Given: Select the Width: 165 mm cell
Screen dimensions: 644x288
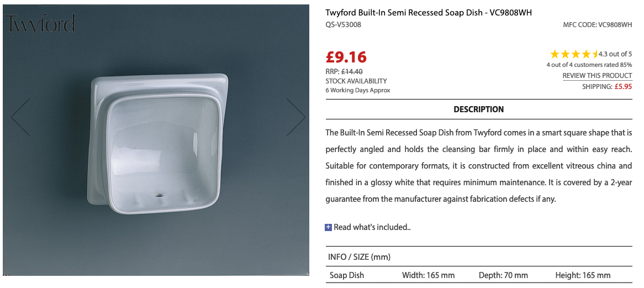Looking at the screenshot, I should click(428, 275).
